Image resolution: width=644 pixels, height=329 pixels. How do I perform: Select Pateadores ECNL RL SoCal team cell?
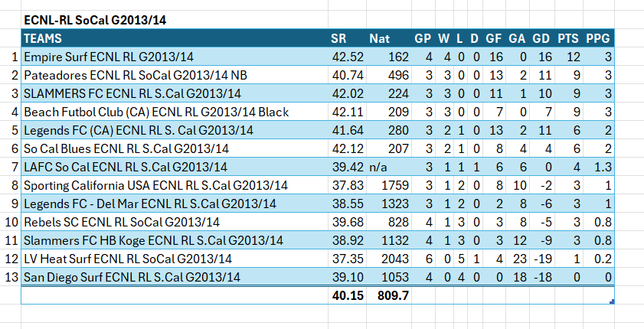(x=175, y=75)
